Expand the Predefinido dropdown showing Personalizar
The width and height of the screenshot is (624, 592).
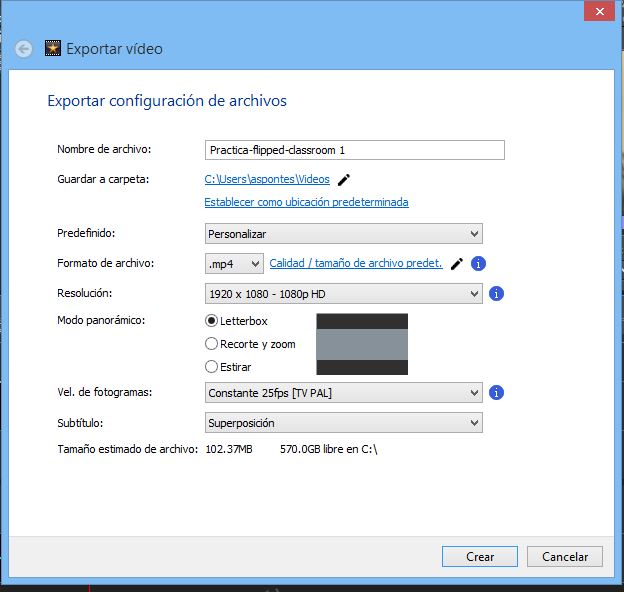[x=343, y=234]
